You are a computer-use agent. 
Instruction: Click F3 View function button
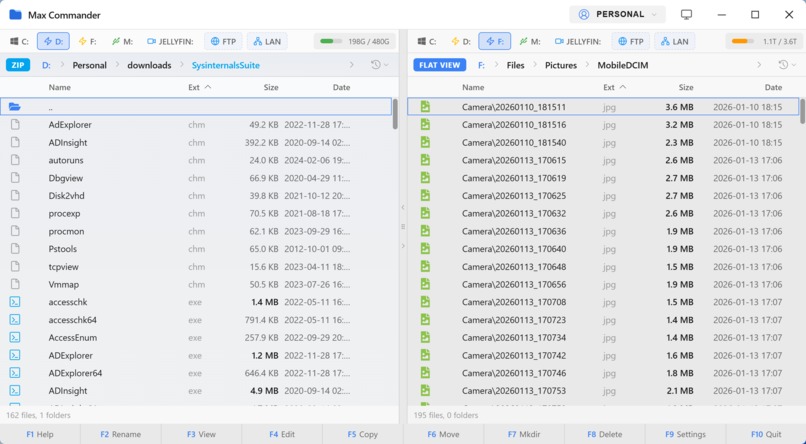coord(201,434)
